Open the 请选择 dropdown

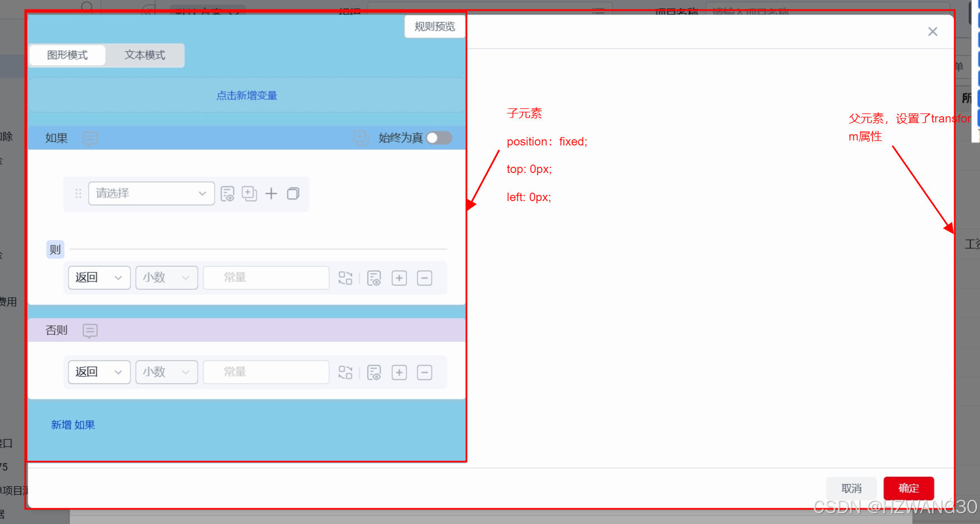(x=152, y=193)
